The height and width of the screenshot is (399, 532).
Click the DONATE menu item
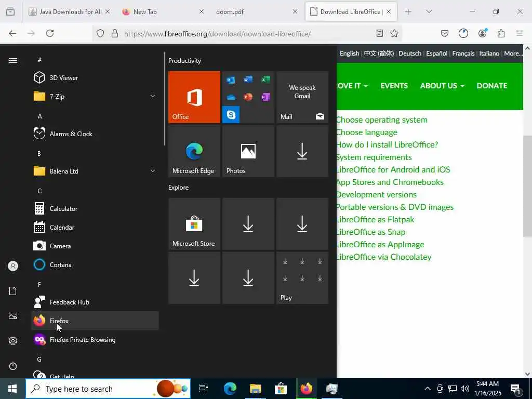click(x=492, y=86)
